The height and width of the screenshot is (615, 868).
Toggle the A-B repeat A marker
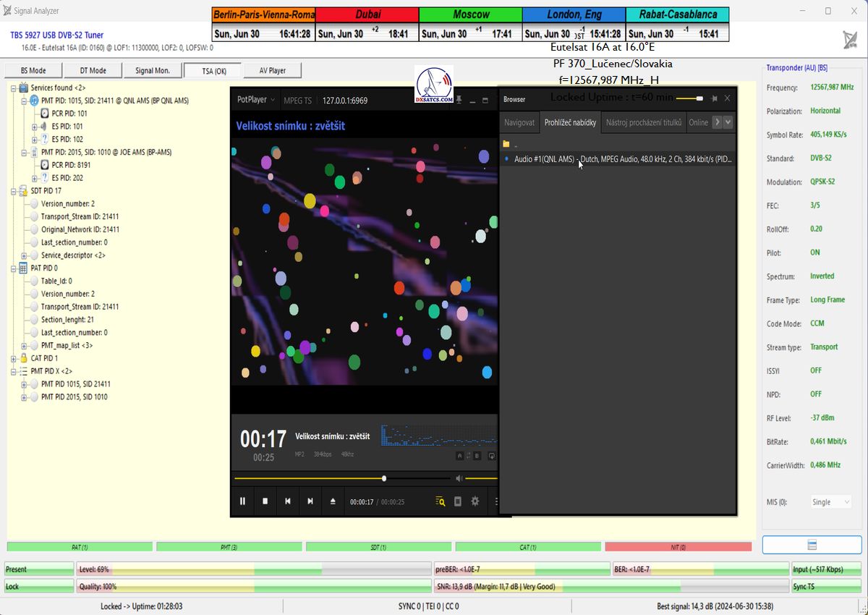point(459,456)
